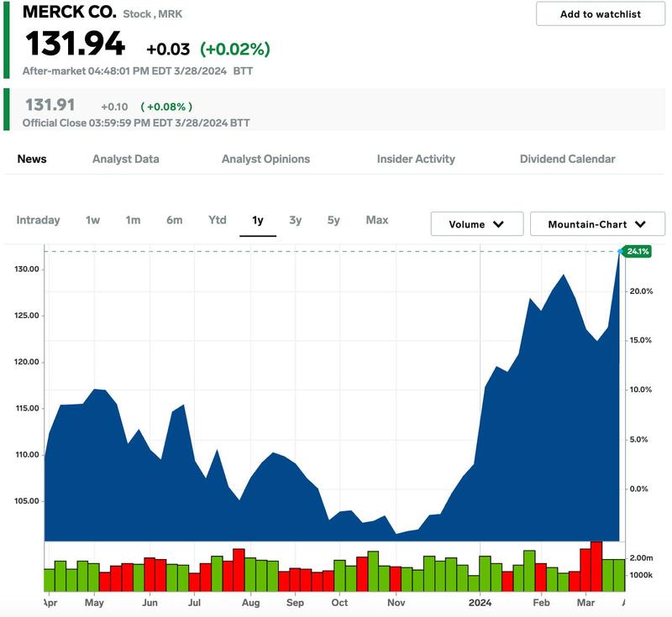Viewport: 672px width, 617px height.
Task: Switch chart range to 1m
Action: tap(133, 220)
